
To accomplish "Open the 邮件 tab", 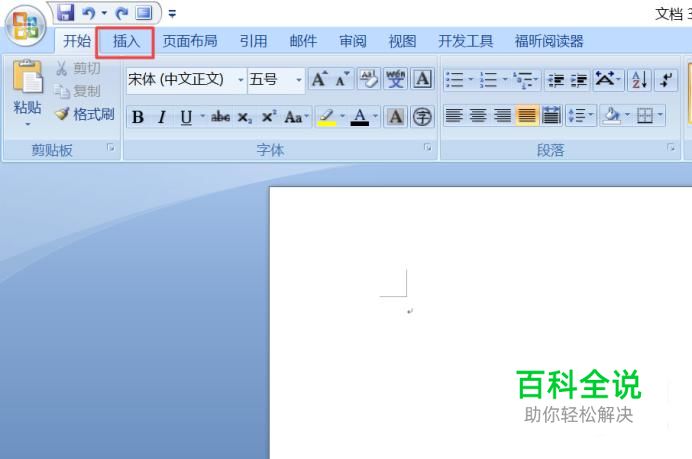I will click(303, 41).
